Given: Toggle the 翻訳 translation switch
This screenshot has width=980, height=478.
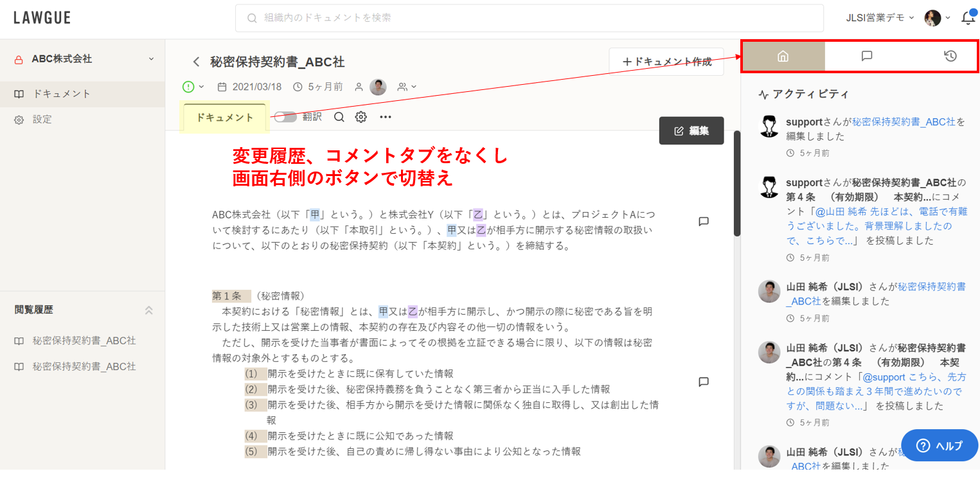Looking at the screenshot, I should tap(285, 117).
